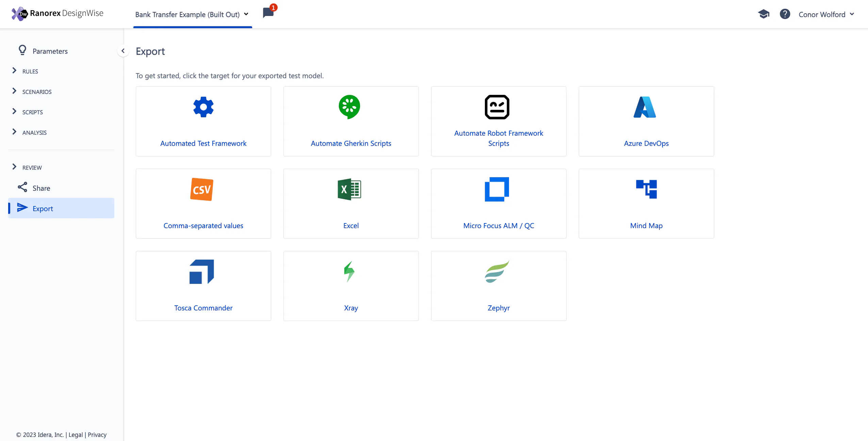The image size is (868, 441).
Task: Select the Export menu item
Action: [61, 208]
